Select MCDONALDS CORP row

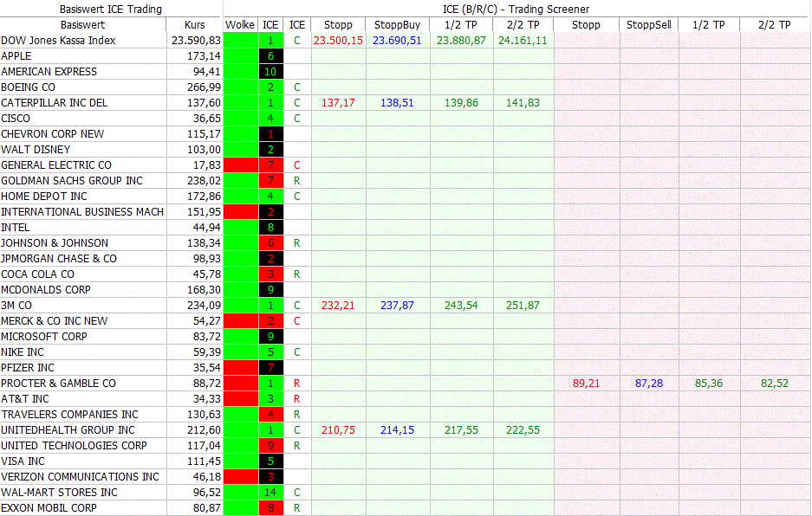(x=46, y=289)
